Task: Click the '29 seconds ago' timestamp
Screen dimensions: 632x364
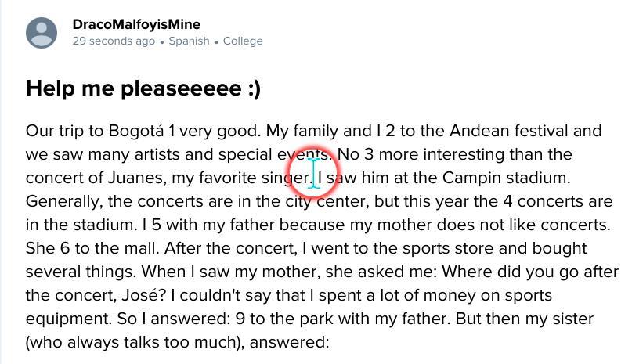Action: pos(114,41)
